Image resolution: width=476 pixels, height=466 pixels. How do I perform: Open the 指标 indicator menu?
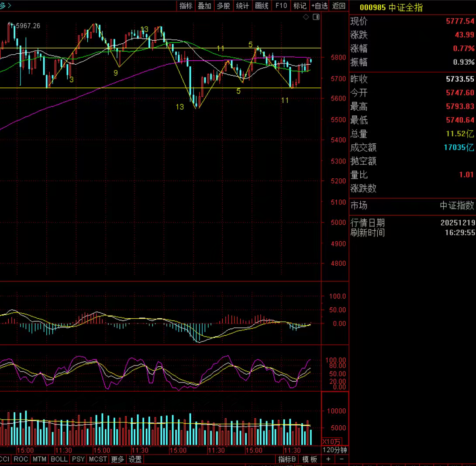[186, 6]
